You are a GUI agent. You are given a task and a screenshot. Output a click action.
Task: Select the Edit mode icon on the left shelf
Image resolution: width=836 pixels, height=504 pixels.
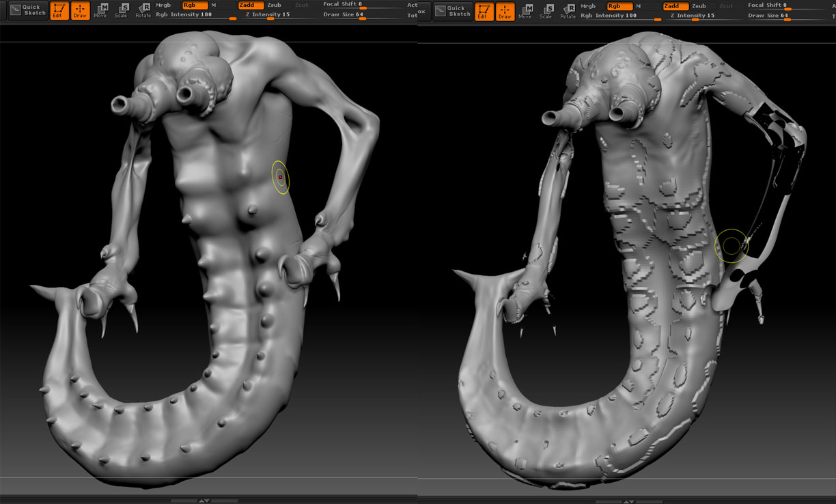(59, 12)
